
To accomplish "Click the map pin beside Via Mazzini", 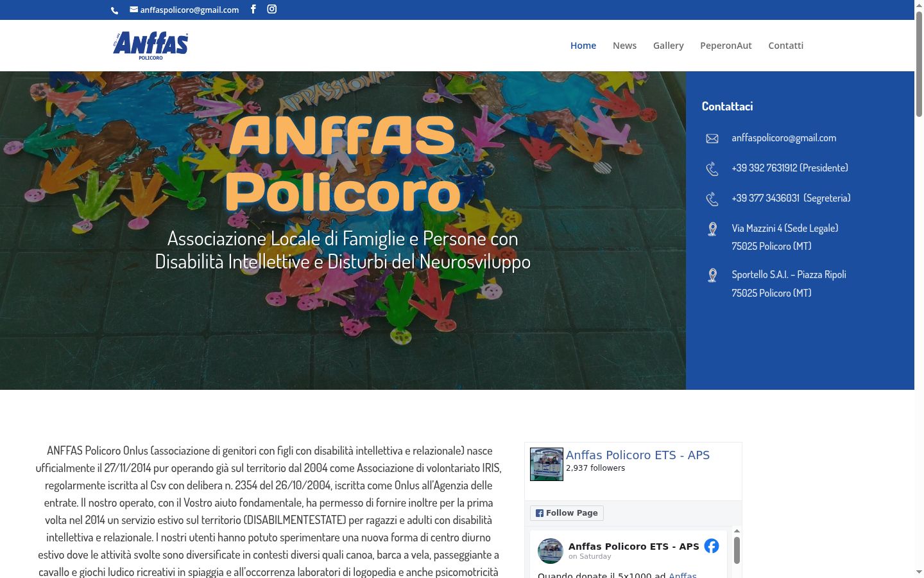I will click(x=712, y=229).
